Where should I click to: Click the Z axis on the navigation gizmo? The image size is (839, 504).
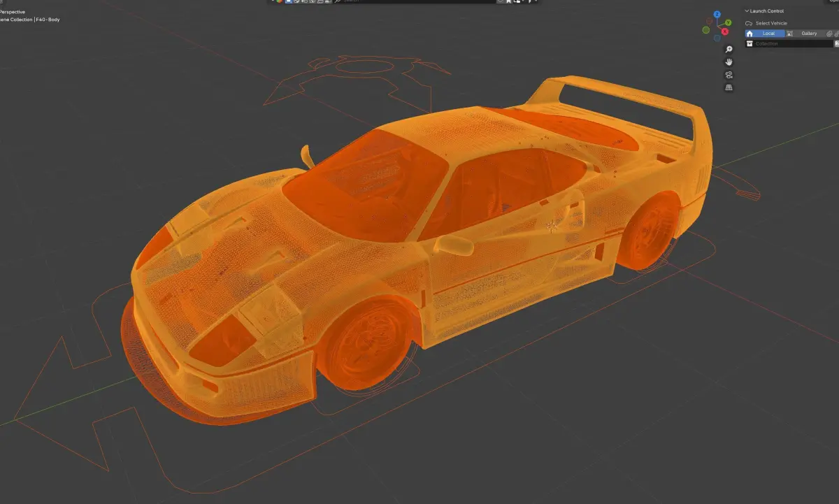pos(717,14)
